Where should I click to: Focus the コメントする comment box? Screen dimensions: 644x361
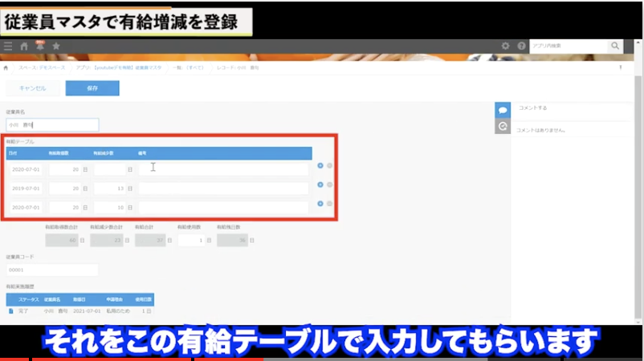(x=570, y=107)
